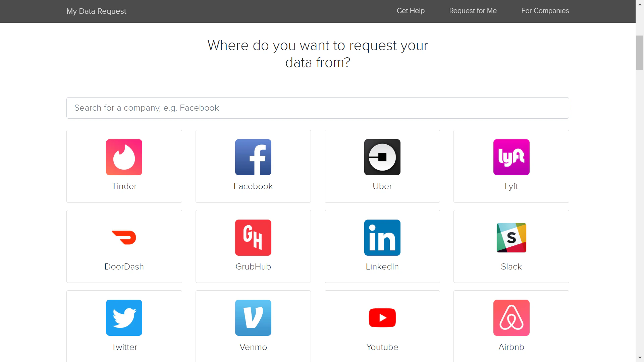Click the Slack logo icon
This screenshot has width=644, height=362.
tap(511, 237)
